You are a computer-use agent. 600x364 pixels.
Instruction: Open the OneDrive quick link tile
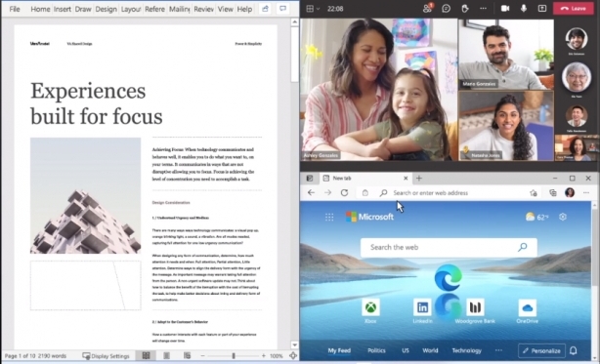tap(527, 311)
